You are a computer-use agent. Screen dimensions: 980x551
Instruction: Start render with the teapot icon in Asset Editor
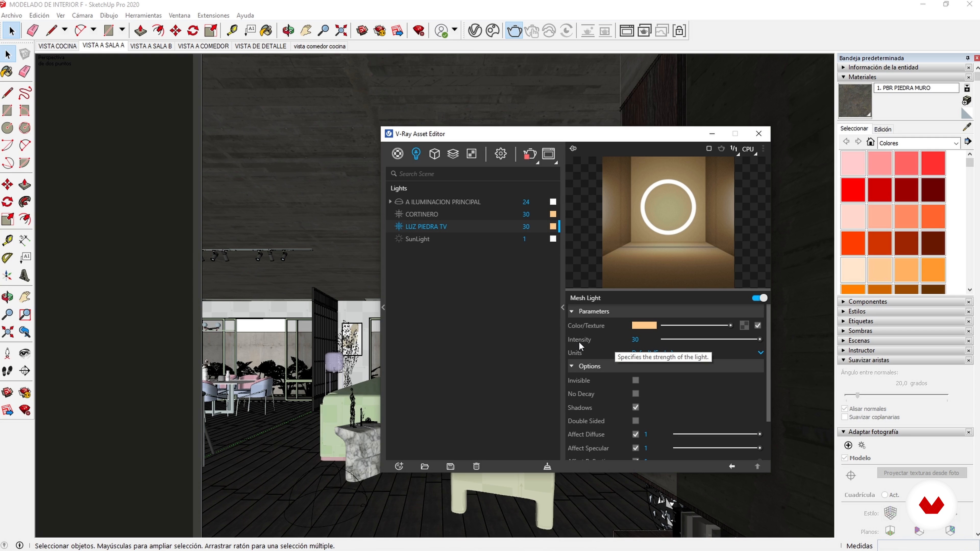530,154
